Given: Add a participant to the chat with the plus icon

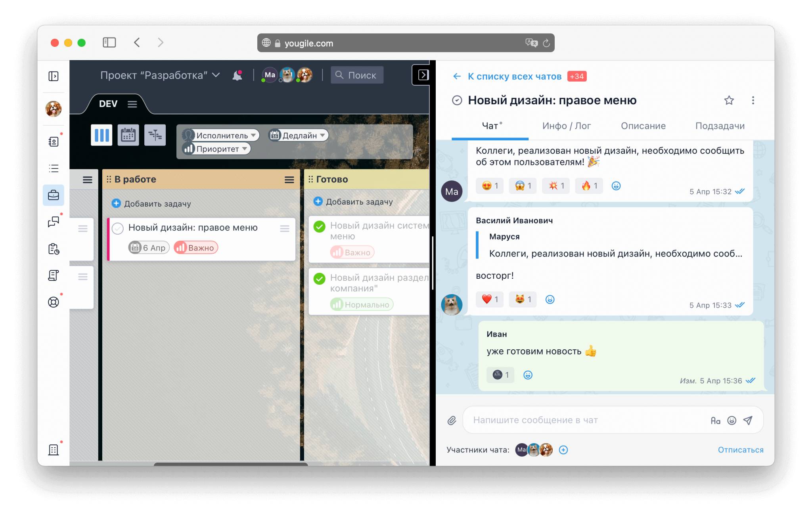Looking at the screenshot, I should tap(563, 450).
